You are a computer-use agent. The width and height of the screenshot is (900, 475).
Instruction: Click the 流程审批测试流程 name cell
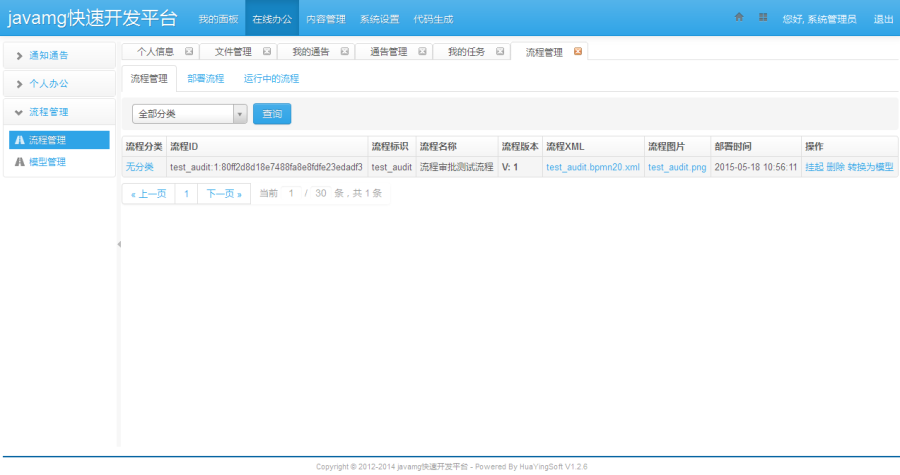(x=456, y=167)
